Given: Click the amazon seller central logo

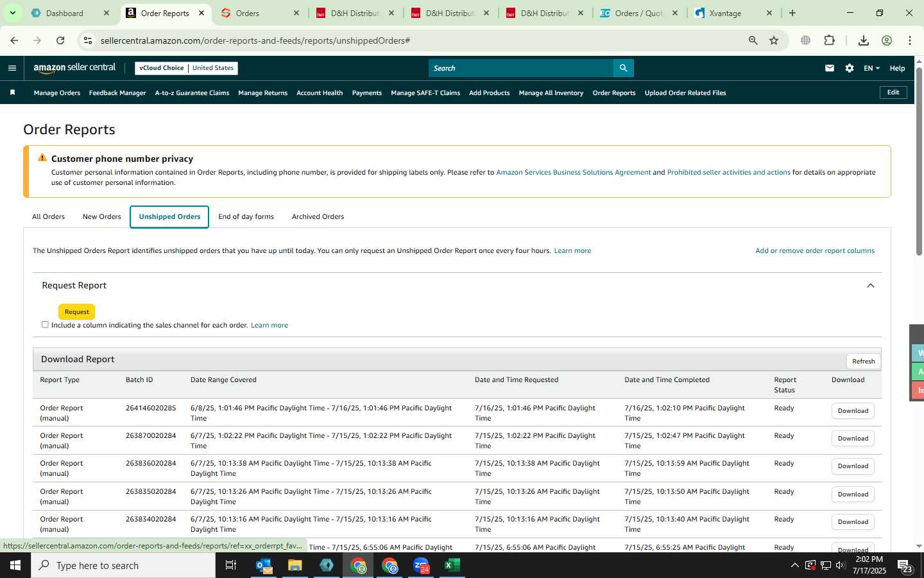Looking at the screenshot, I should point(74,68).
